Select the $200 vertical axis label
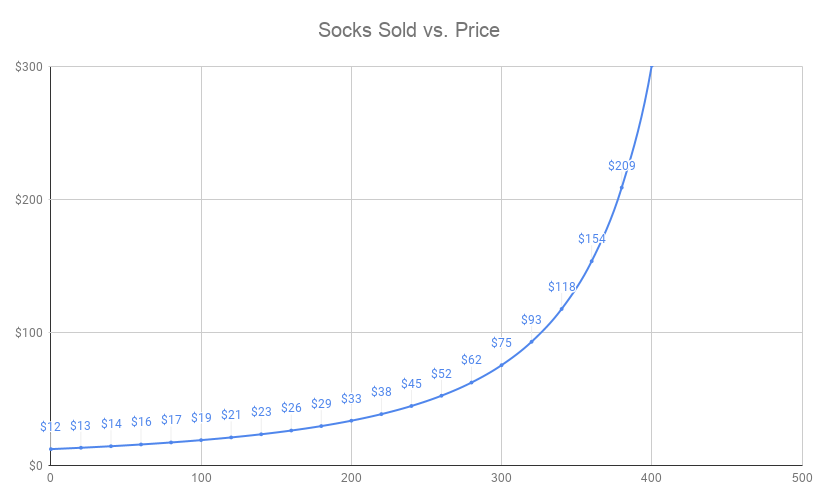Image resolution: width=821 pixels, height=491 pixels. coord(28,200)
